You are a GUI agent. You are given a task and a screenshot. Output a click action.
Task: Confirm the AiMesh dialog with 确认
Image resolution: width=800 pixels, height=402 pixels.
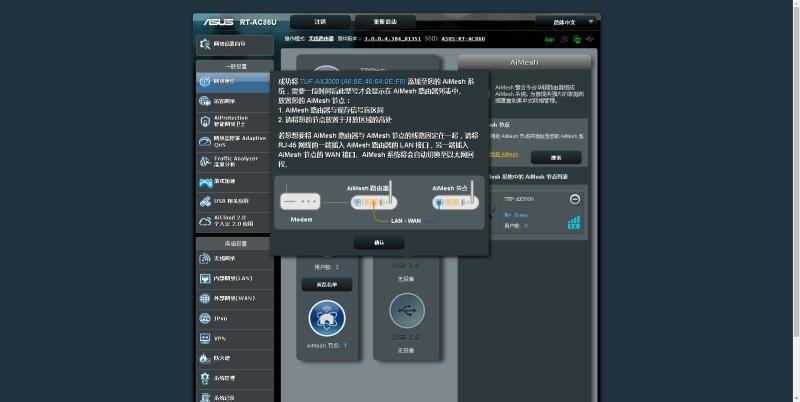(x=379, y=243)
